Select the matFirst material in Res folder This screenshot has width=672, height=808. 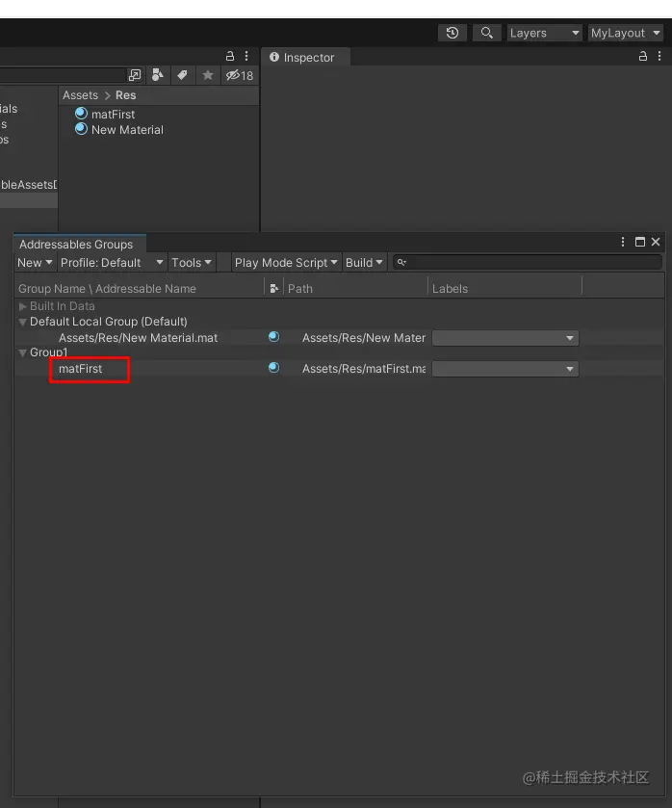[x=113, y=114]
